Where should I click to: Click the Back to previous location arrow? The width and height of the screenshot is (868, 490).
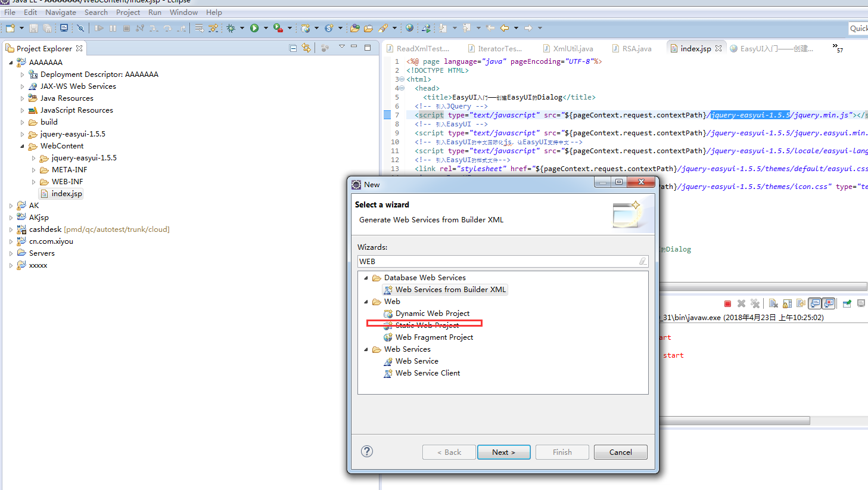coord(505,28)
